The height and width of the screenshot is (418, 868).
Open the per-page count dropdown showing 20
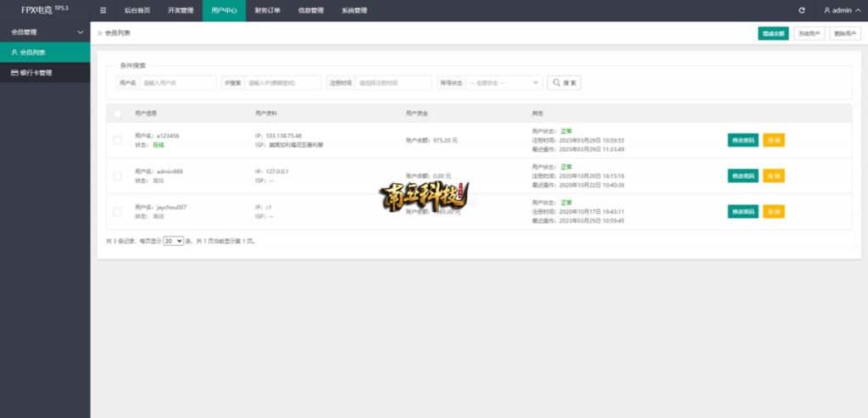pyautogui.click(x=173, y=242)
